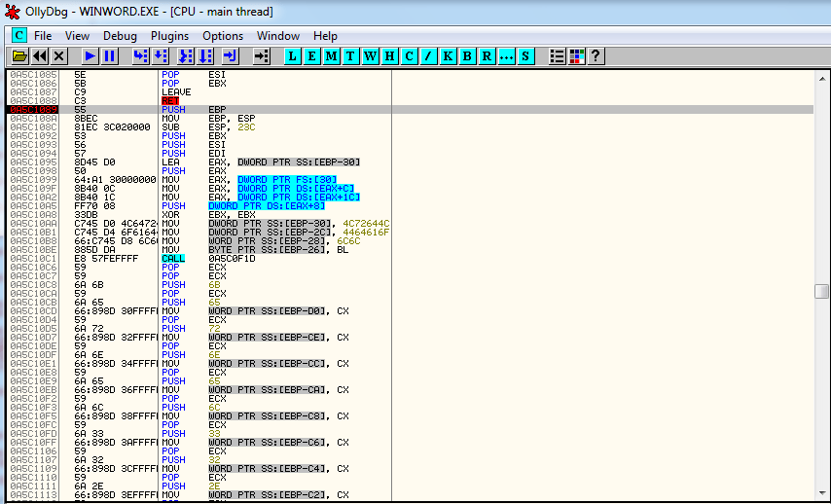This screenshot has width=831, height=504.
Task: Select MOV WORD PTR [EBP-D0], CX line
Action: tap(412, 311)
